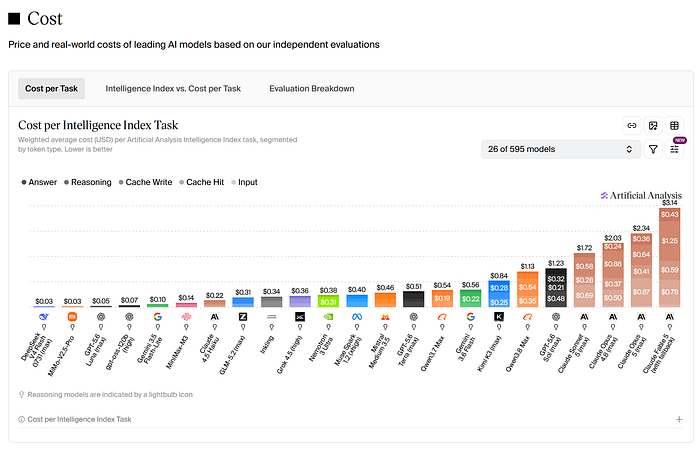Select the Cost per Task tab
700x449 pixels.
point(51,88)
